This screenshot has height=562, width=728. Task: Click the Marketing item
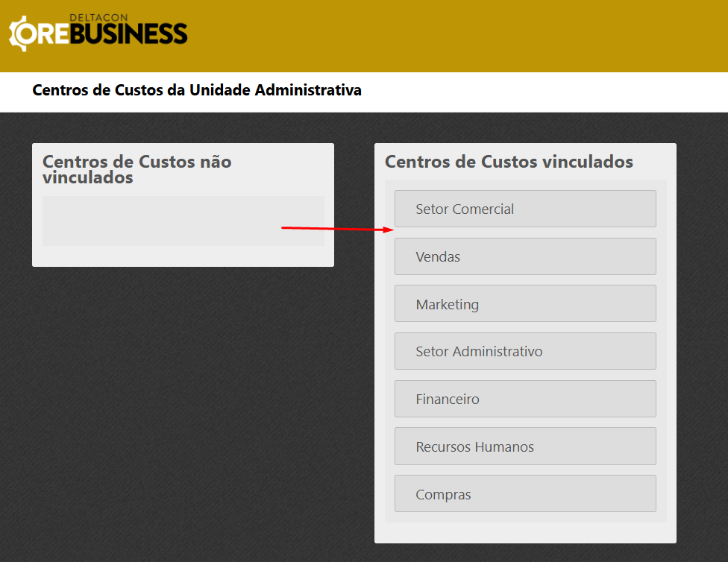(524, 303)
